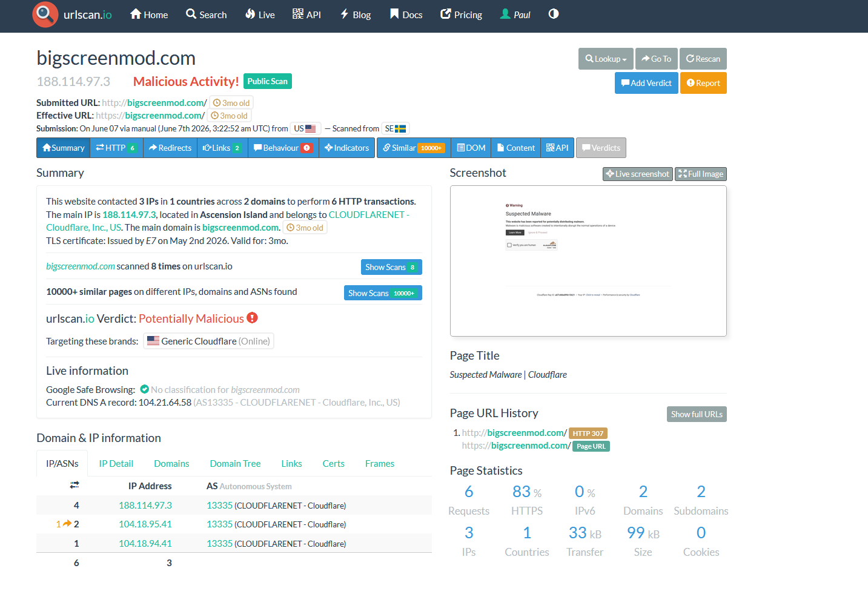The height and width of the screenshot is (597, 868).
Task: Open the Paul user account menu
Action: [x=515, y=15]
